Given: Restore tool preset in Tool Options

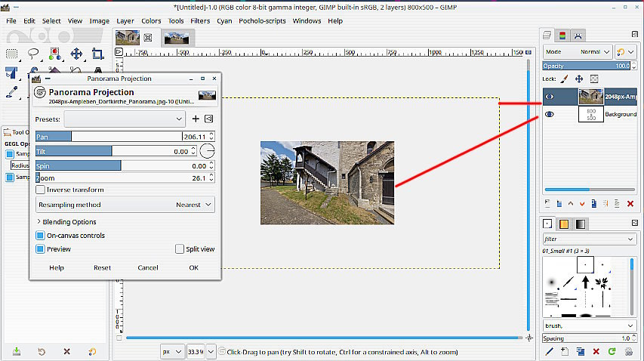Looking at the screenshot, I should coord(42,351).
